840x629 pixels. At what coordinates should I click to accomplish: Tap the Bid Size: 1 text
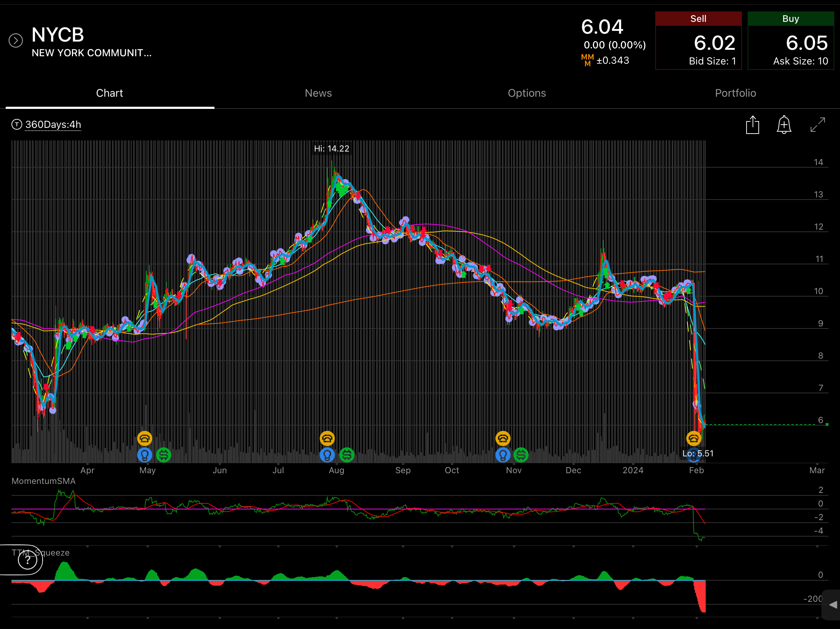713,61
